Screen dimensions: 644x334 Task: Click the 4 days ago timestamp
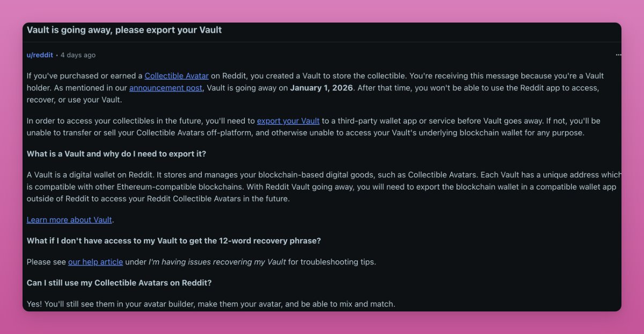click(78, 55)
